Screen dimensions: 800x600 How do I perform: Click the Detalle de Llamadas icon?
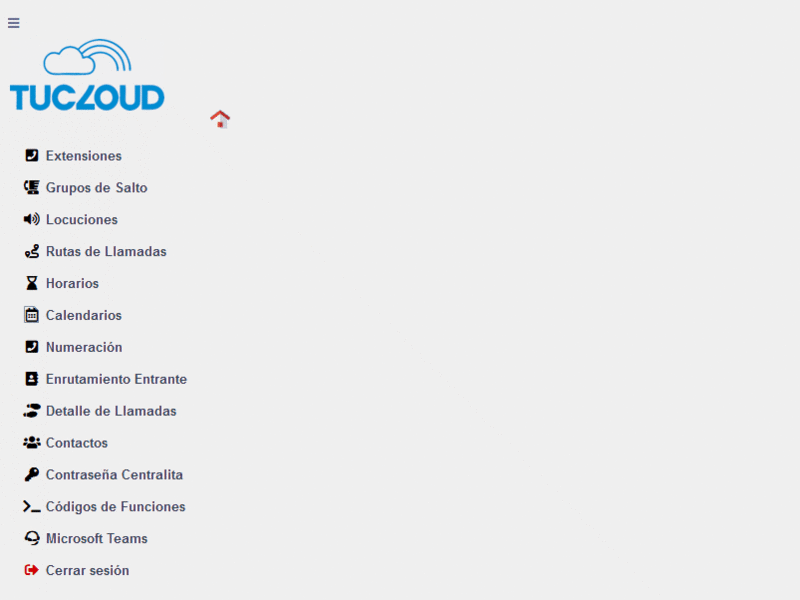pos(30,411)
